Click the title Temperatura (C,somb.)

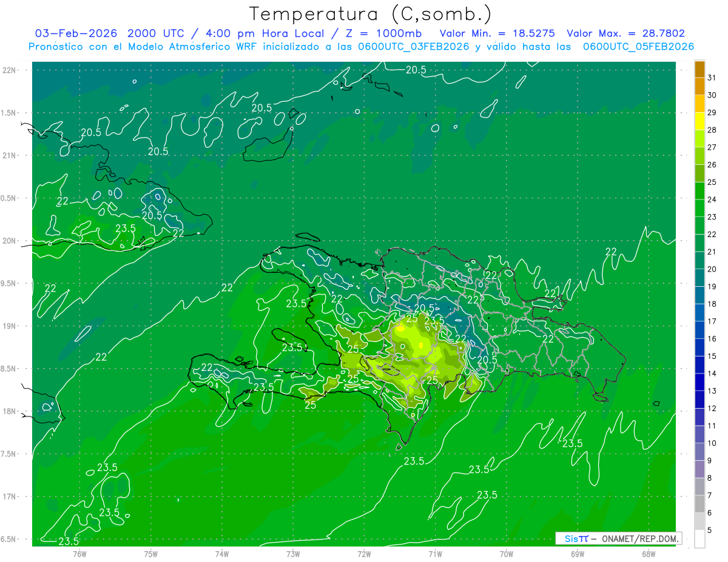(x=370, y=14)
